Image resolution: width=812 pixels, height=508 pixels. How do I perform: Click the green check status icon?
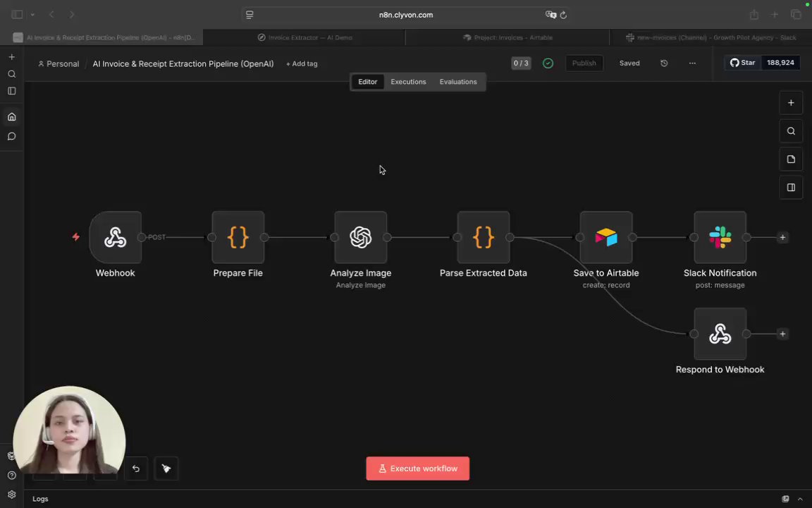tap(548, 64)
